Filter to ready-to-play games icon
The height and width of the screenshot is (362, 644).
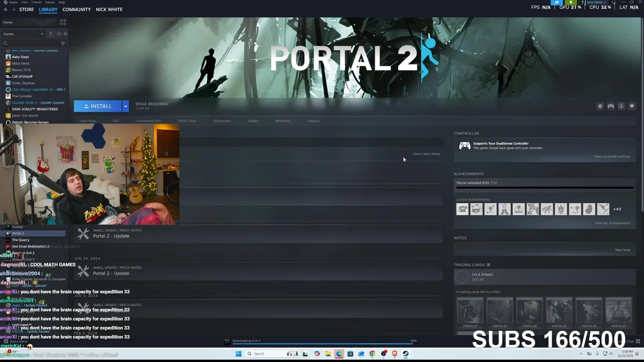pyautogui.click(x=65, y=34)
